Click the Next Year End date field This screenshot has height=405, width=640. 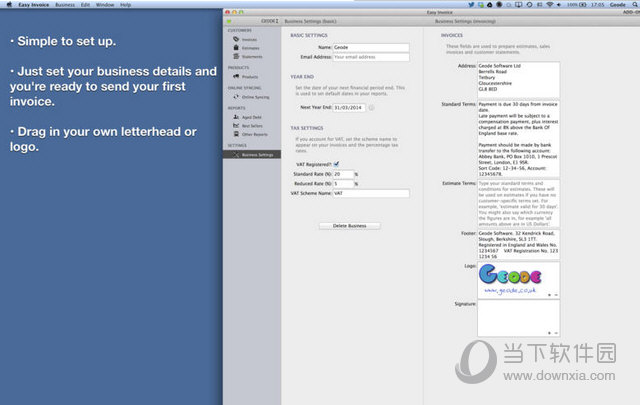(x=349, y=108)
